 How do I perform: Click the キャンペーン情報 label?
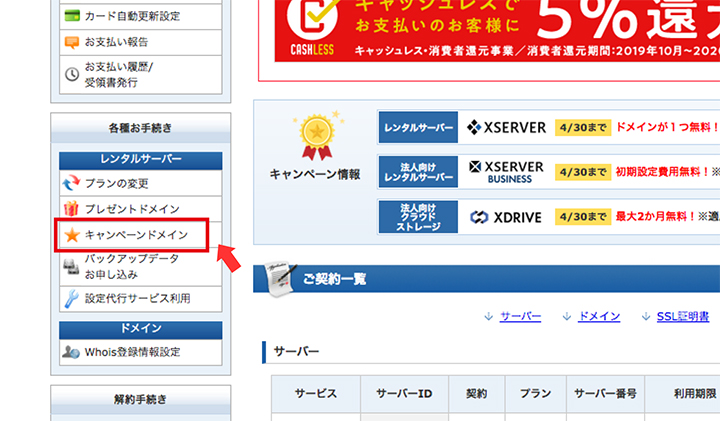coord(315,174)
